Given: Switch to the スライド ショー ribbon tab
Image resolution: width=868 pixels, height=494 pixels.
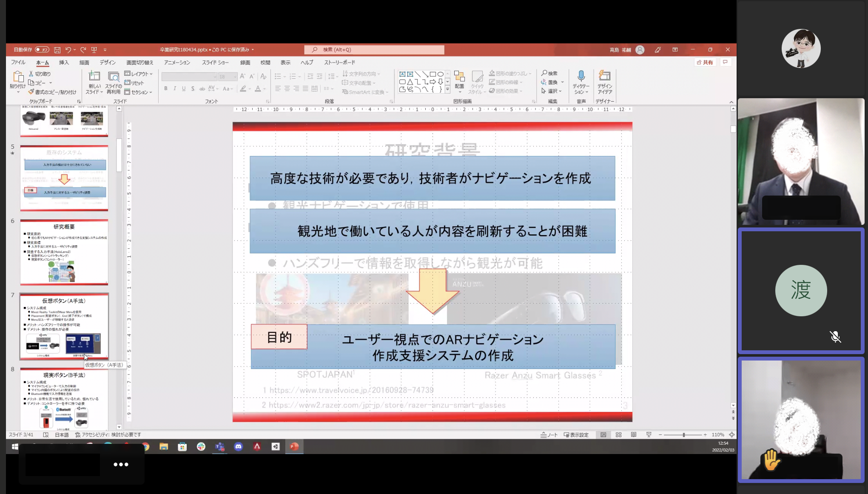Looking at the screenshot, I should click(215, 62).
